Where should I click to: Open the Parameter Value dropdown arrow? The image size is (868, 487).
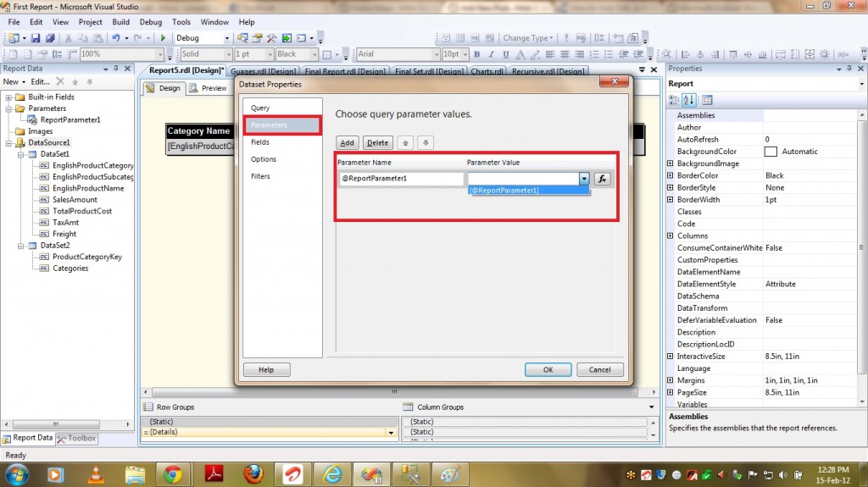point(583,179)
